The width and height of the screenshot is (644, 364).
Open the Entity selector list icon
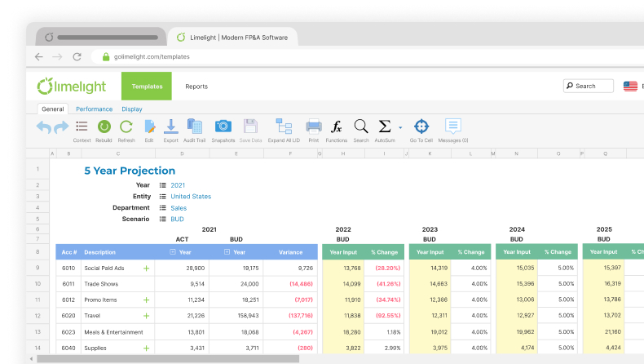(x=163, y=197)
